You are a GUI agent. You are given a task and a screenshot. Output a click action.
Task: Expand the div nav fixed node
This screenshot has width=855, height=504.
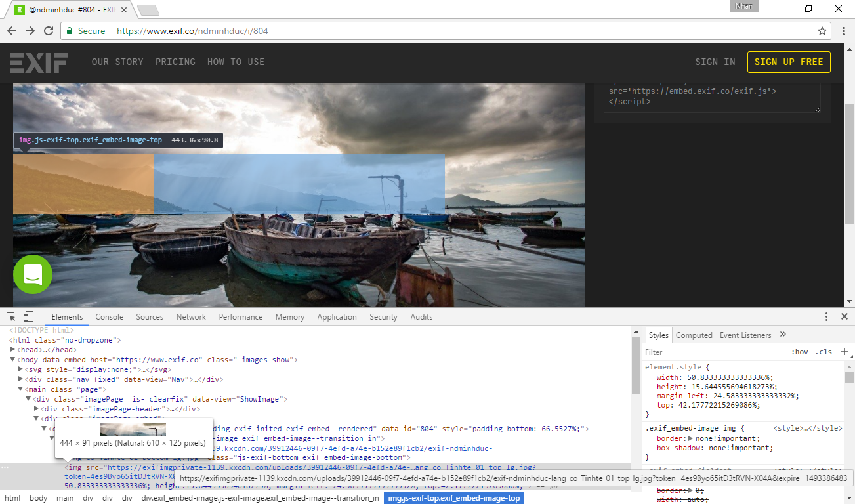(20, 379)
